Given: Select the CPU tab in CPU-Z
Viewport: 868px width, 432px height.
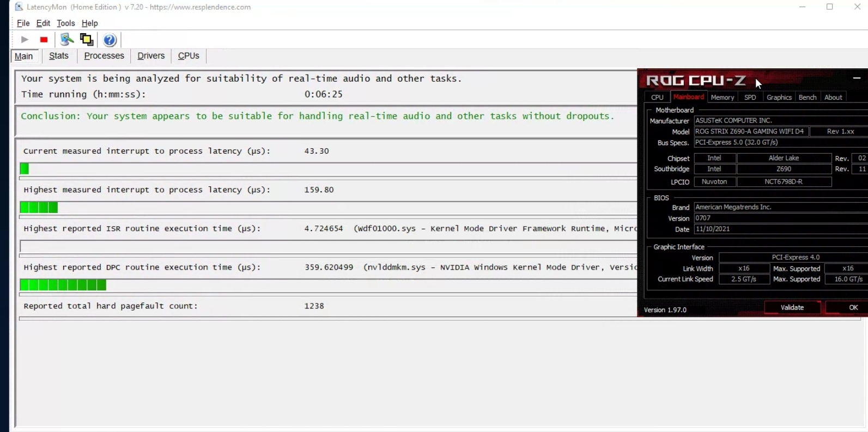Looking at the screenshot, I should click(x=657, y=98).
